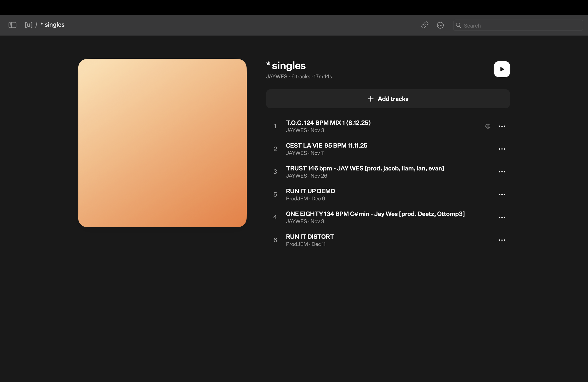Play the singles playlist
This screenshot has height=382, width=588.
[x=501, y=69]
